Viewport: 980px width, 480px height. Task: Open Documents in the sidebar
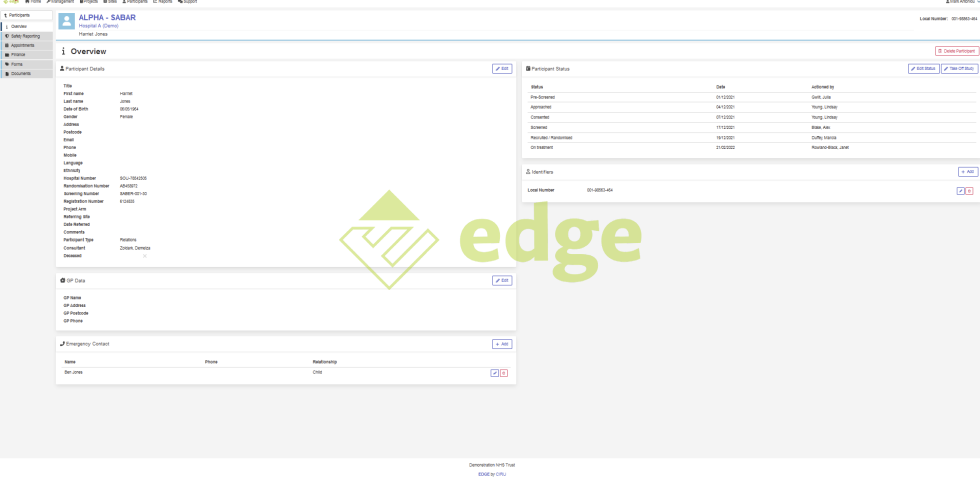point(26,74)
